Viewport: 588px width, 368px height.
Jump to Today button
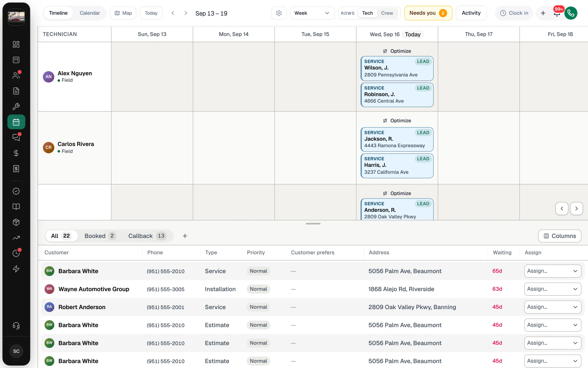pyautogui.click(x=151, y=13)
